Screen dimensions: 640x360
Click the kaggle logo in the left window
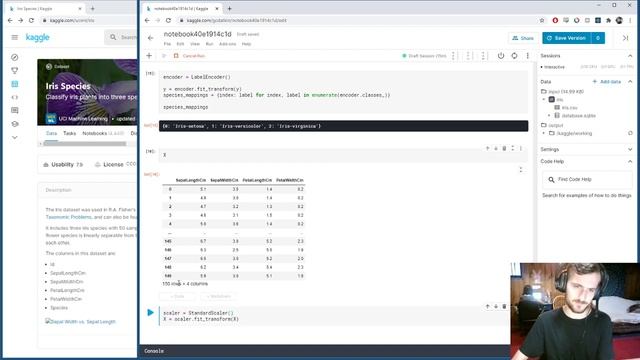pyautogui.click(x=38, y=37)
